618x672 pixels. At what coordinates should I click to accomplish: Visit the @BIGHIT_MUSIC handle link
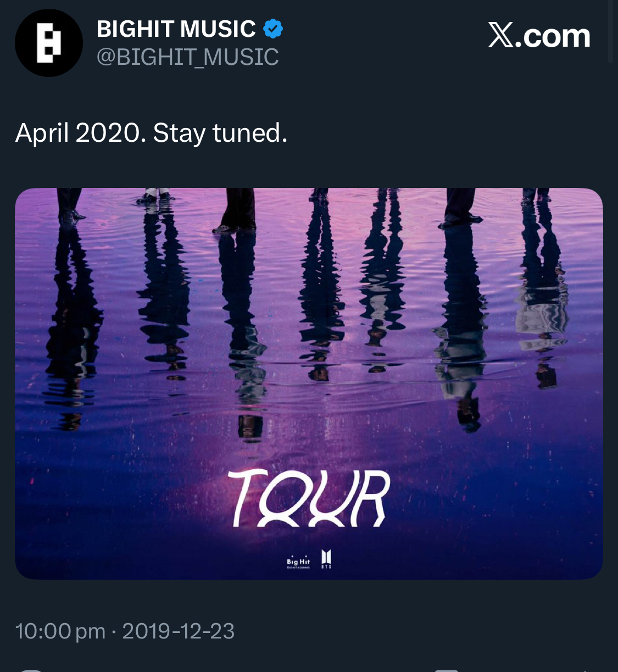tap(187, 57)
